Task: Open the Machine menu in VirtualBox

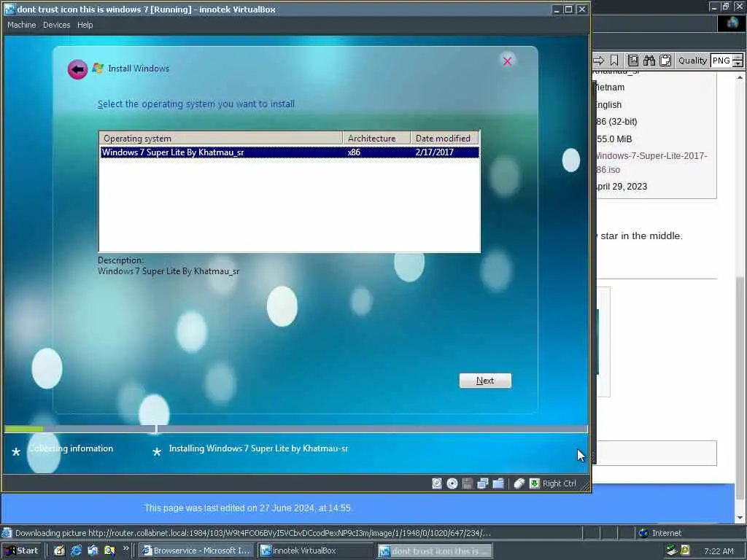Action: [x=21, y=25]
